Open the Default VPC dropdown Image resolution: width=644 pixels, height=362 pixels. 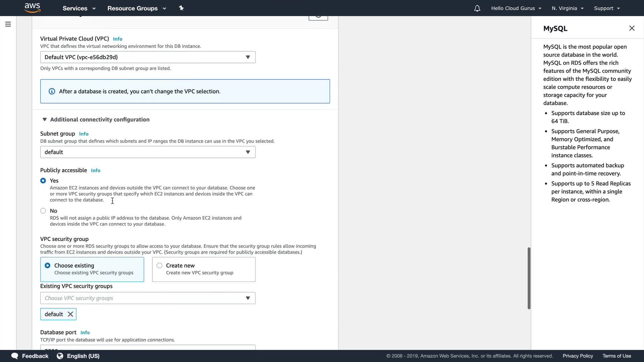coord(148,57)
